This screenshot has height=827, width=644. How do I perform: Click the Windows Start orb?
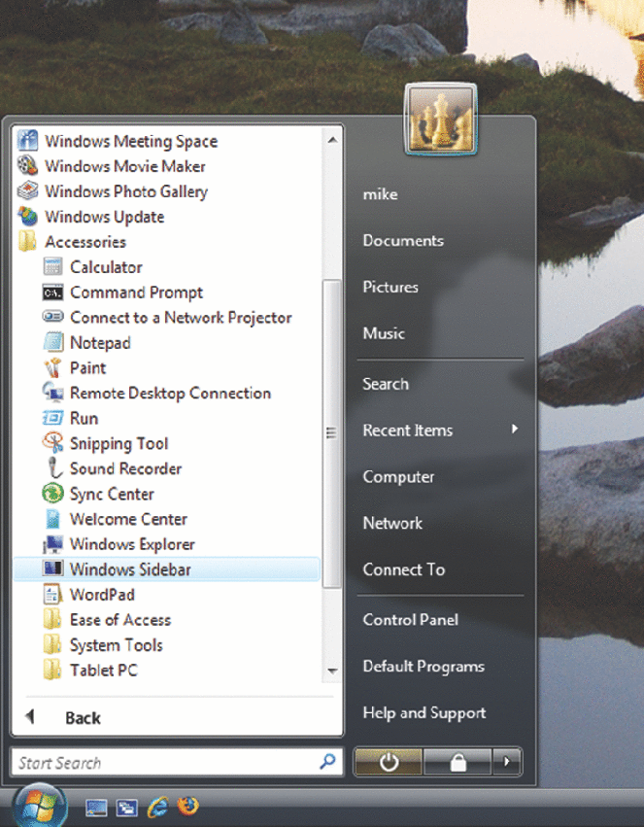[x=39, y=806]
